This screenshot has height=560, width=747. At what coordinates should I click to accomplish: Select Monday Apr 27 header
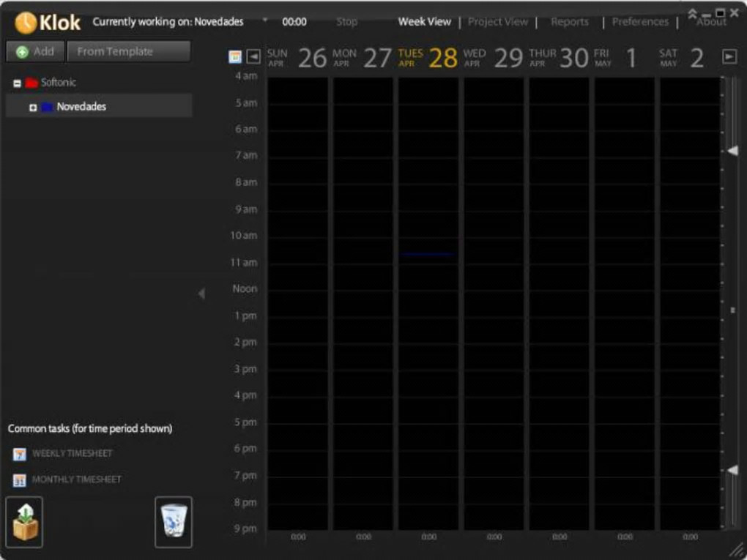click(x=363, y=58)
